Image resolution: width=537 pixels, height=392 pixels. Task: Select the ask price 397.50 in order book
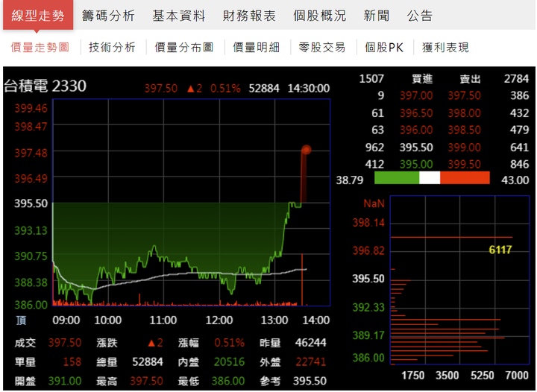point(465,95)
